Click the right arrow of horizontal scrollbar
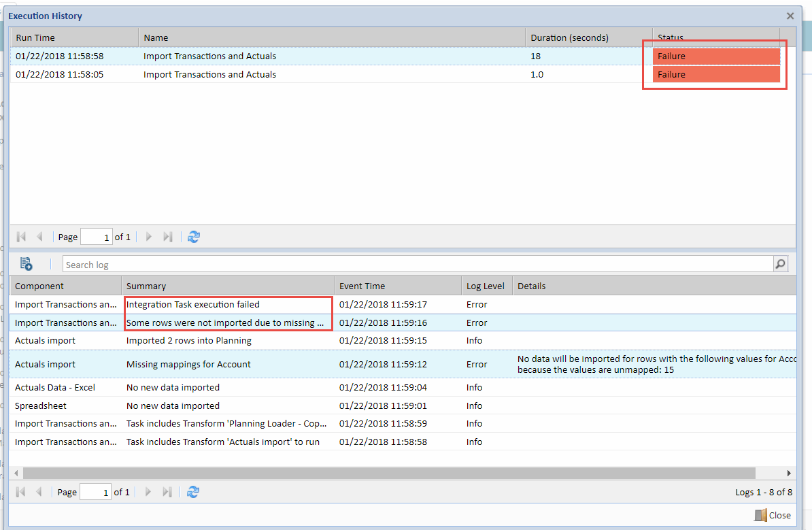 [789, 473]
